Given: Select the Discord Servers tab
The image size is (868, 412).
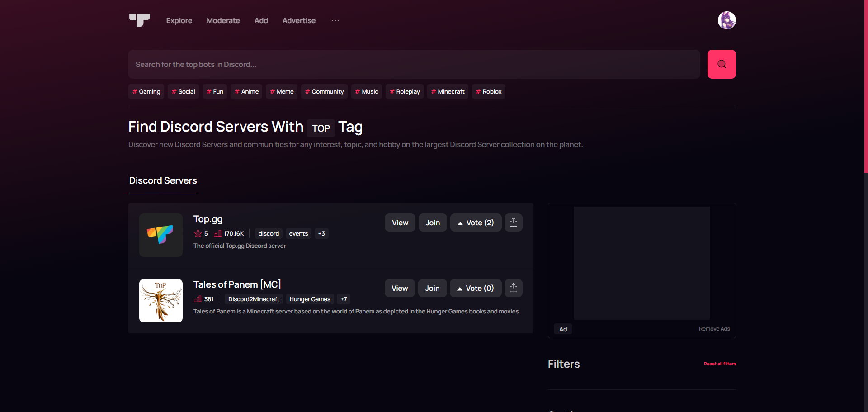Looking at the screenshot, I should 163,181.
